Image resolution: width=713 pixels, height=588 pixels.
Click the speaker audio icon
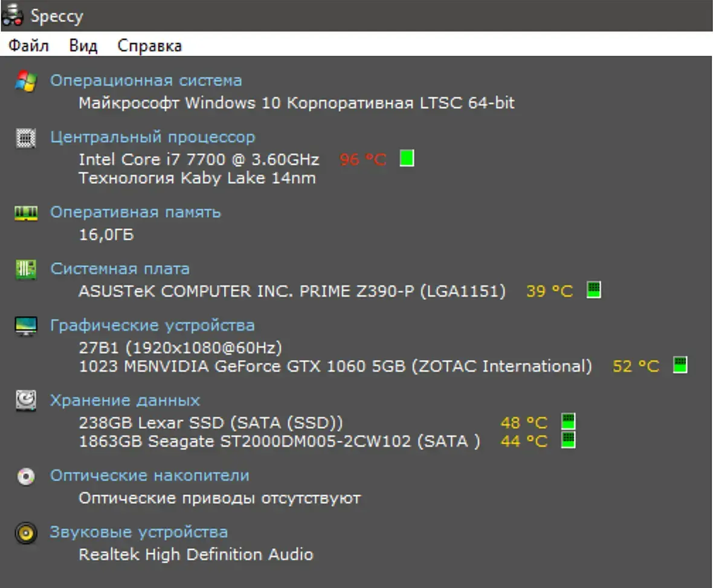[x=26, y=533]
